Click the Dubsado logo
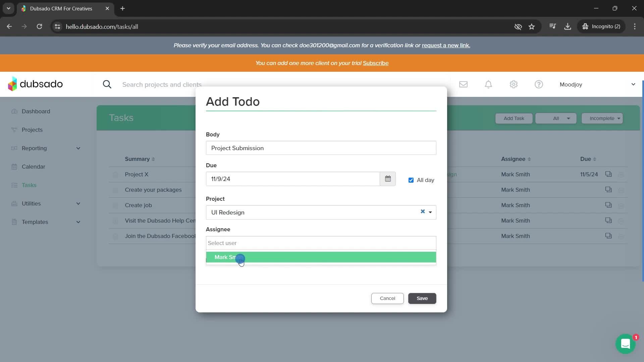Screen dimensions: 644x362 pyautogui.click(x=35, y=84)
